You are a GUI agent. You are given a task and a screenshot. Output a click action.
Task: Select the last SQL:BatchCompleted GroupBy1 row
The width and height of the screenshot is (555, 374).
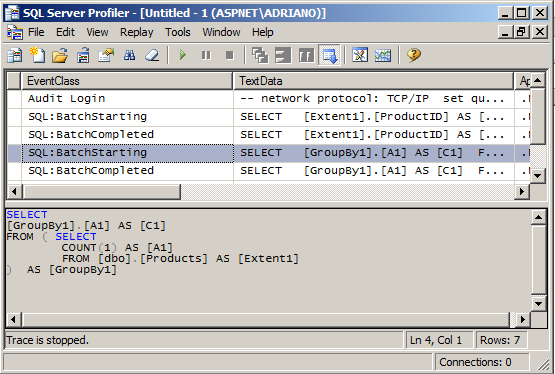click(x=268, y=171)
